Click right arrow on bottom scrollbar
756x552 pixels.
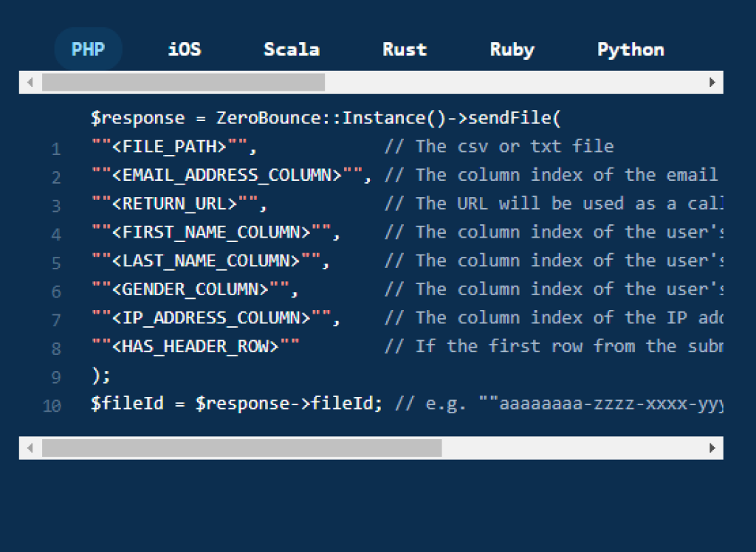point(712,448)
